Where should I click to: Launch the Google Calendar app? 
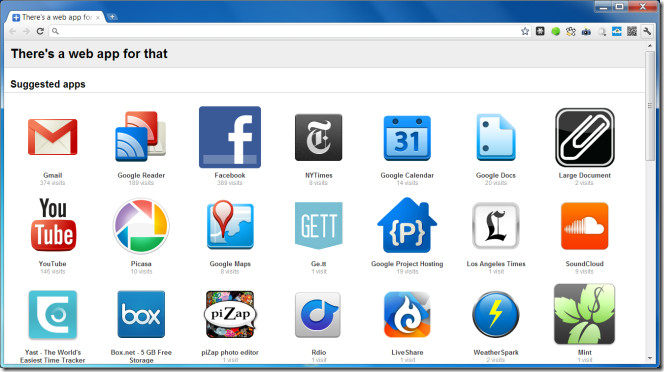coord(407,138)
